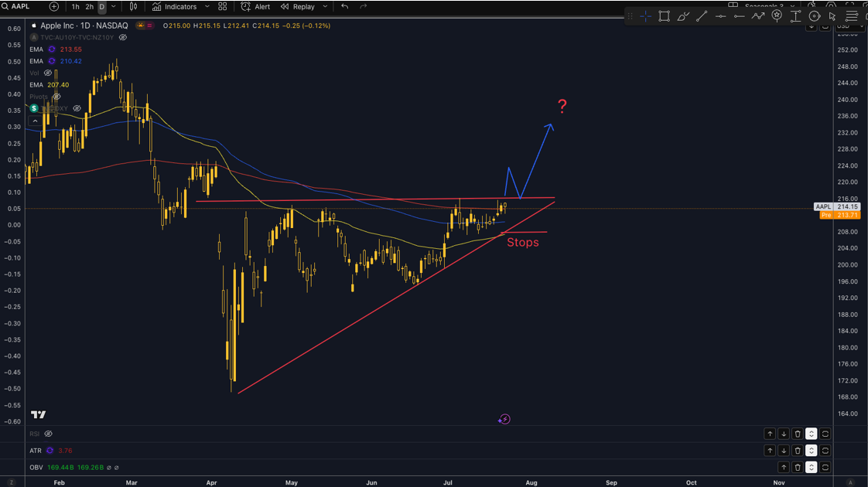Undo the last chart action
The image size is (868, 487).
[x=345, y=7]
